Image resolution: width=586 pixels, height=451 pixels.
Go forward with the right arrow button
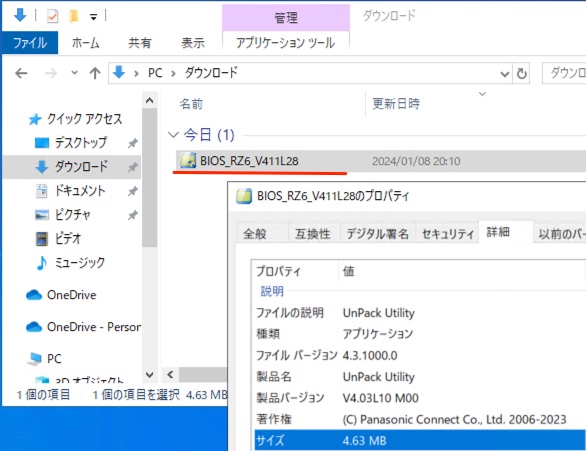[x=50, y=73]
